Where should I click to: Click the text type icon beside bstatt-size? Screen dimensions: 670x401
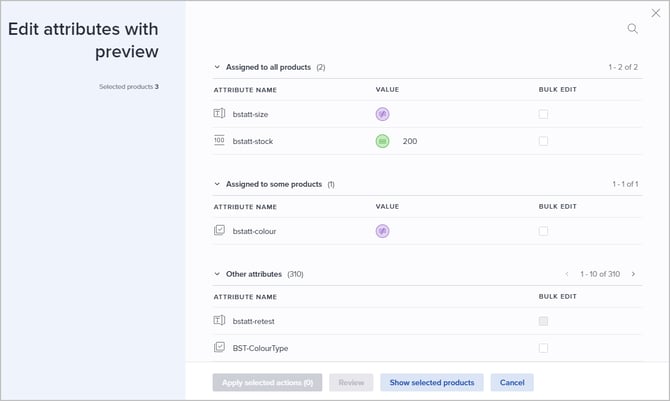pyautogui.click(x=220, y=114)
